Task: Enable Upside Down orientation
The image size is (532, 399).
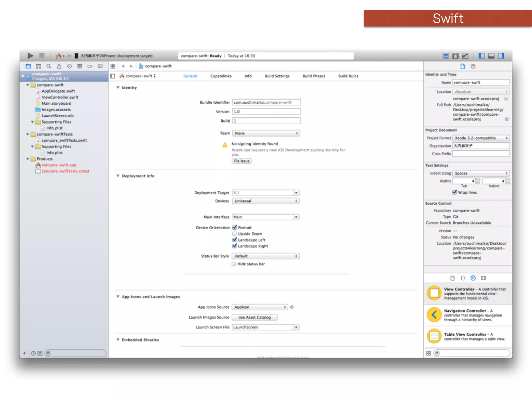Action: [x=235, y=234]
